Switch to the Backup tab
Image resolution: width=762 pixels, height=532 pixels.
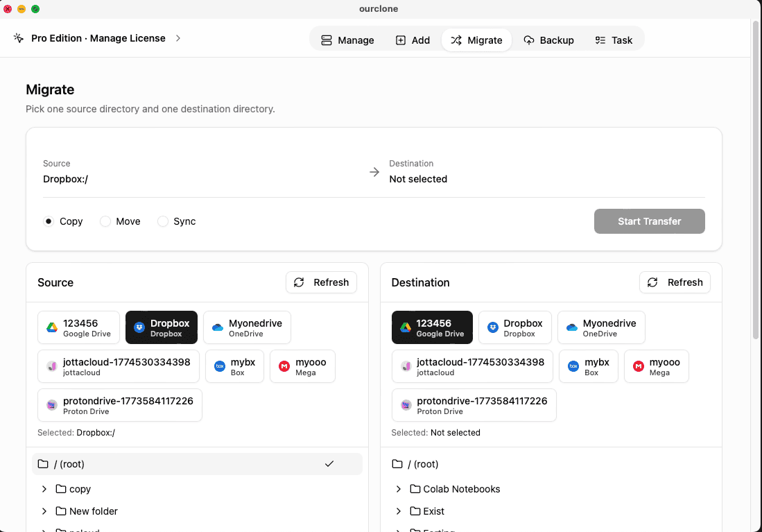pos(549,40)
